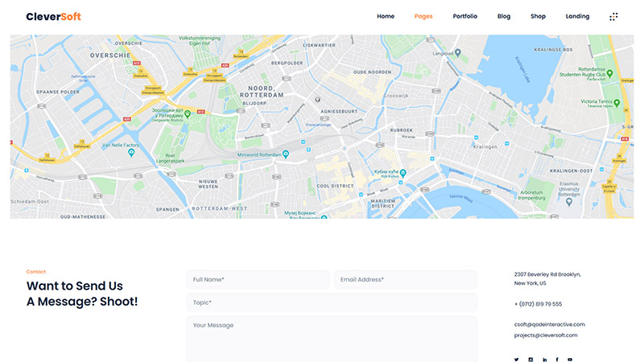Click the CleverSoft logo
644x362 pixels.
(x=53, y=16)
